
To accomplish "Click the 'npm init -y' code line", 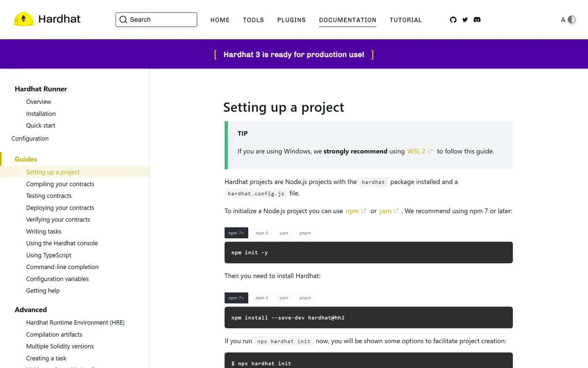I will 249,253.
